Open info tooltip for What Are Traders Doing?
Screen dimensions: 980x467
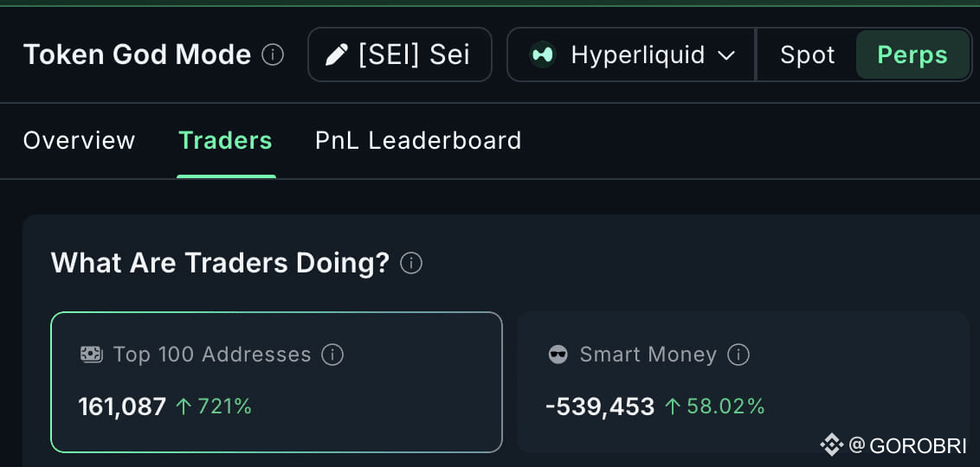[x=412, y=263]
